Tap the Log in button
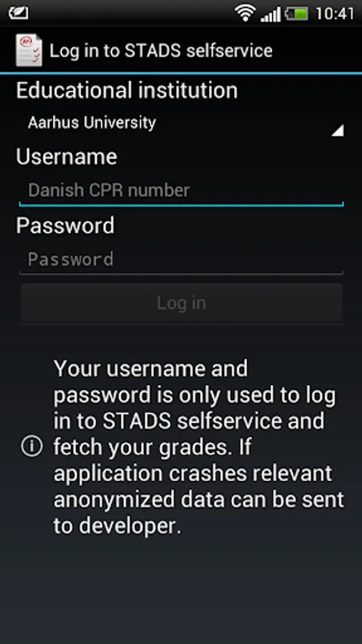362x644 pixels. 181,303
